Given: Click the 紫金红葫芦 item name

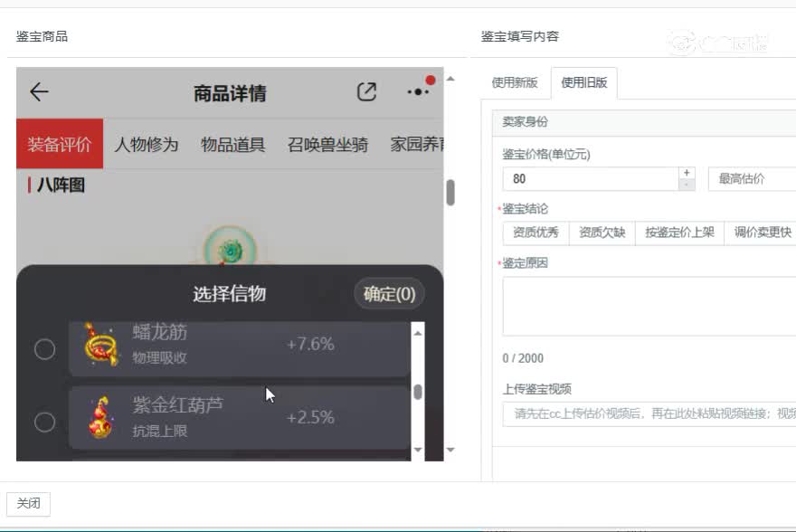Looking at the screenshot, I should point(177,405).
